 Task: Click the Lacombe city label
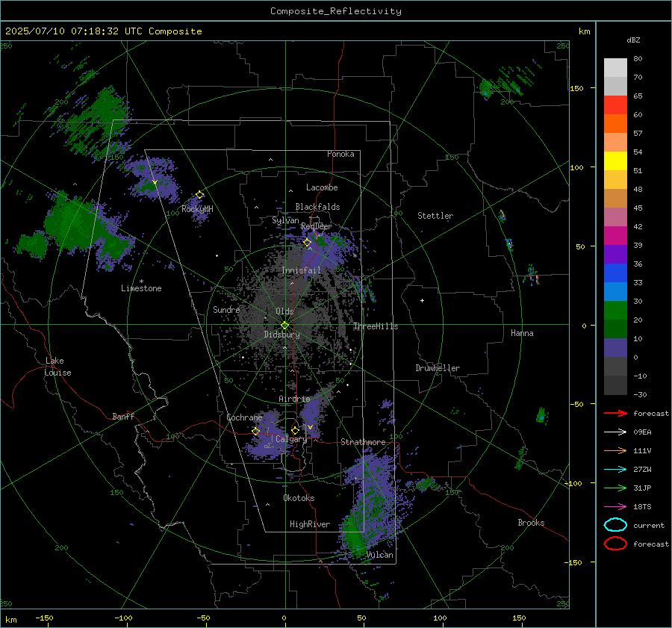(x=322, y=187)
